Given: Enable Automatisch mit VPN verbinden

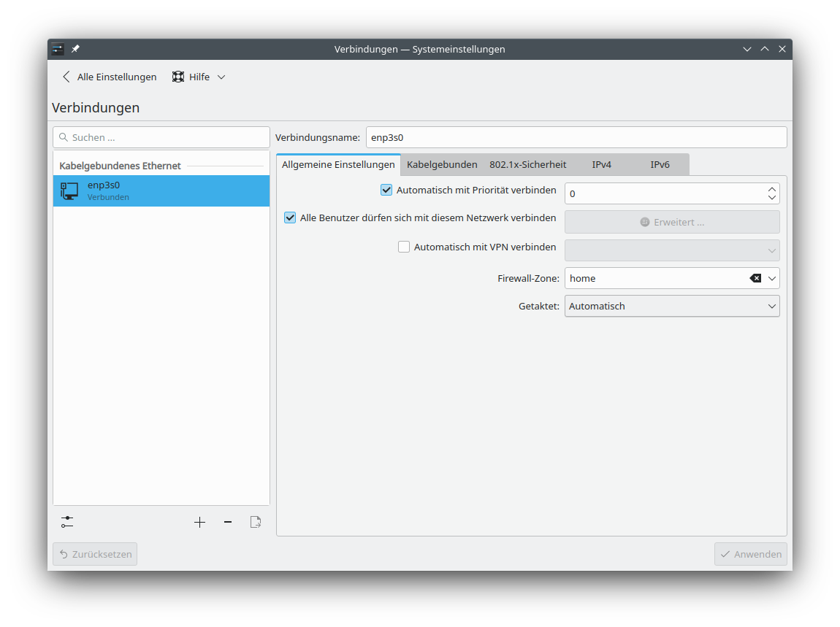Looking at the screenshot, I should (404, 247).
